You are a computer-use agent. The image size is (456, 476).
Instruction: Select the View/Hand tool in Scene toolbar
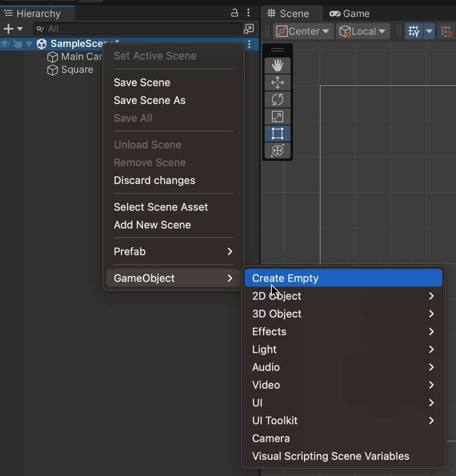(x=278, y=65)
